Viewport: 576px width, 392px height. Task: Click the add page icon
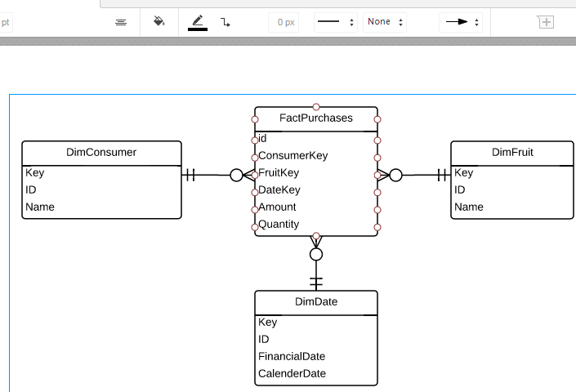coord(546,22)
